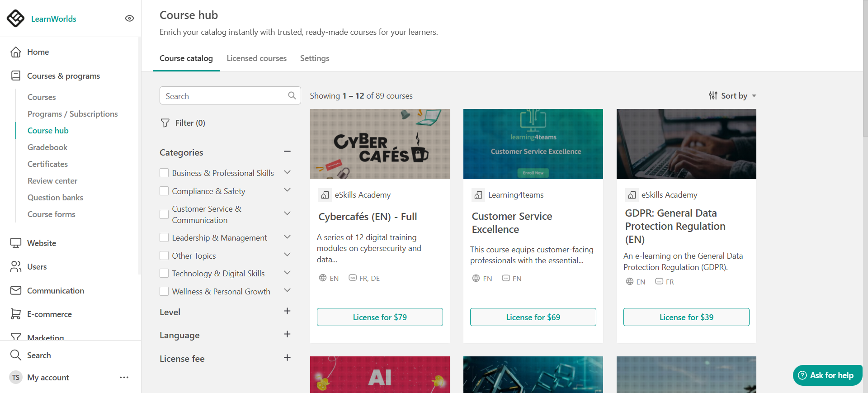Image resolution: width=868 pixels, height=393 pixels.
Task: Expand Customer Service & Communication chevron
Action: (287, 213)
